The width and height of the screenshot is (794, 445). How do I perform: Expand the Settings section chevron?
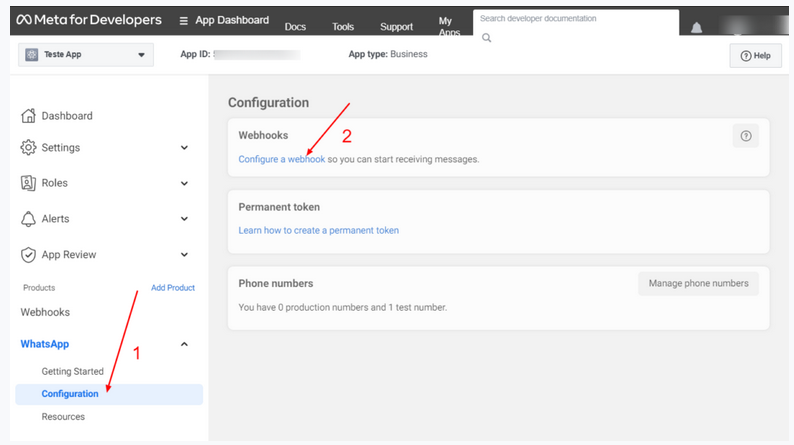(x=184, y=148)
